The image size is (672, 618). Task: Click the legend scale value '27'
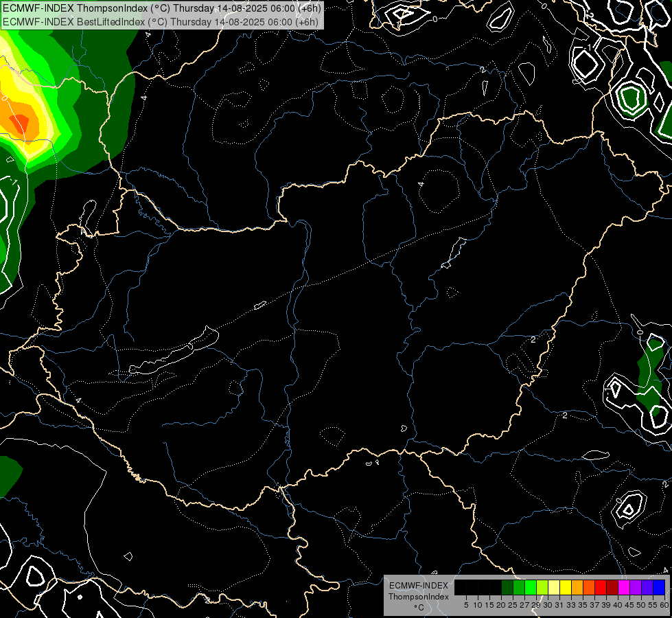(x=524, y=605)
